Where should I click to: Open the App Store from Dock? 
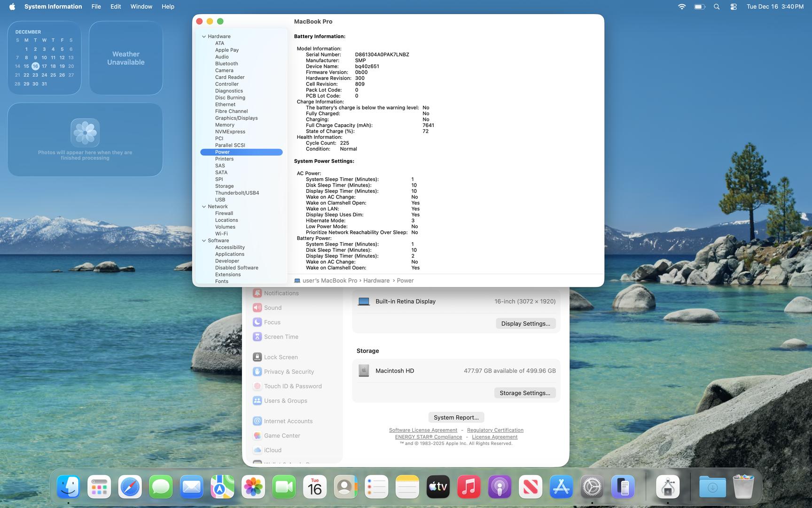(561, 487)
